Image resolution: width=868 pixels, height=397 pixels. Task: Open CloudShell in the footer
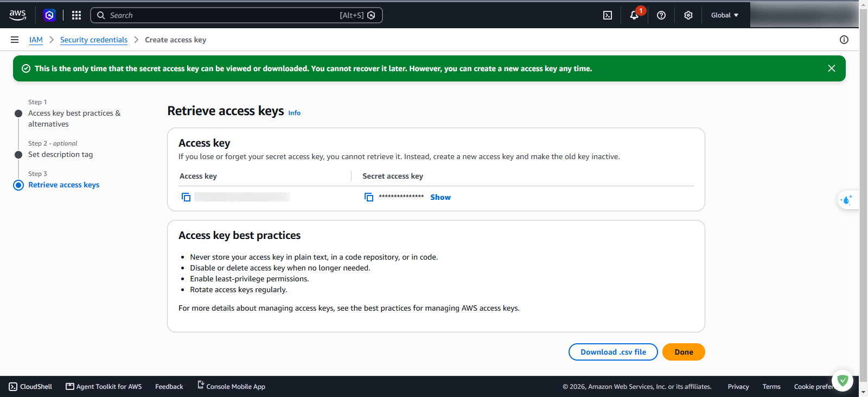pyautogui.click(x=30, y=387)
